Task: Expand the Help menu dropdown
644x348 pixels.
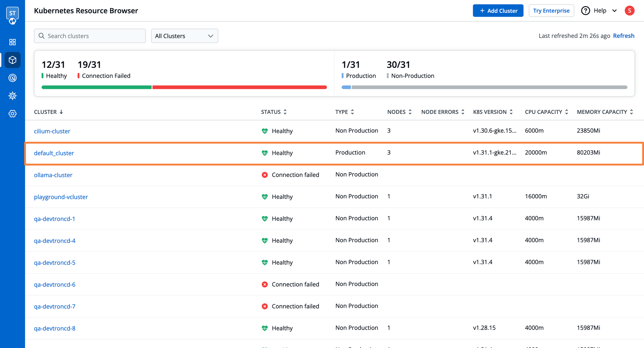Action: pyautogui.click(x=614, y=11)
